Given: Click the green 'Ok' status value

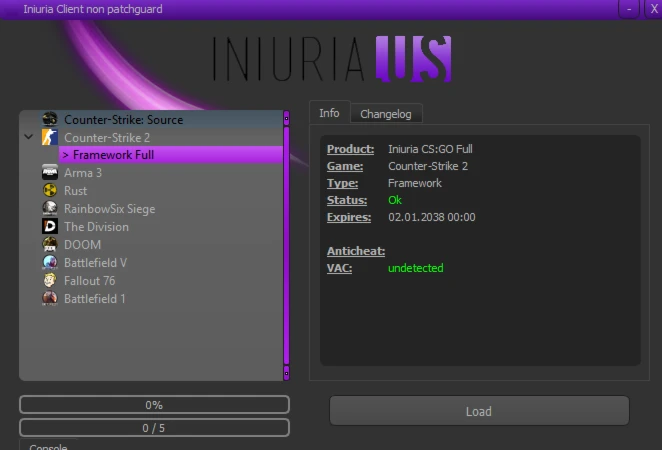Looking at the screenshot, I should point(395,200).
